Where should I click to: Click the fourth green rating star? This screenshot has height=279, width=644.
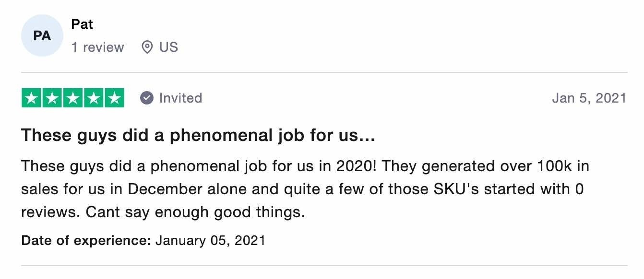coord(94,98)
